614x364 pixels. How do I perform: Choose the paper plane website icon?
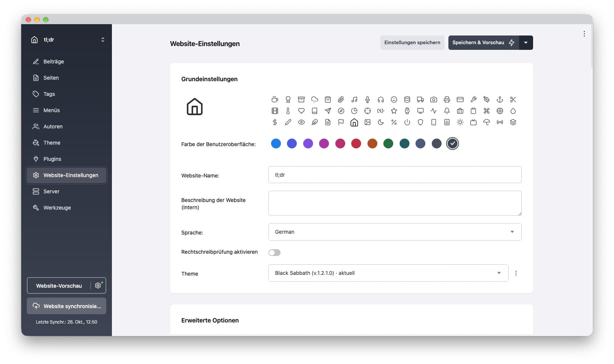[x=328, y=111]
